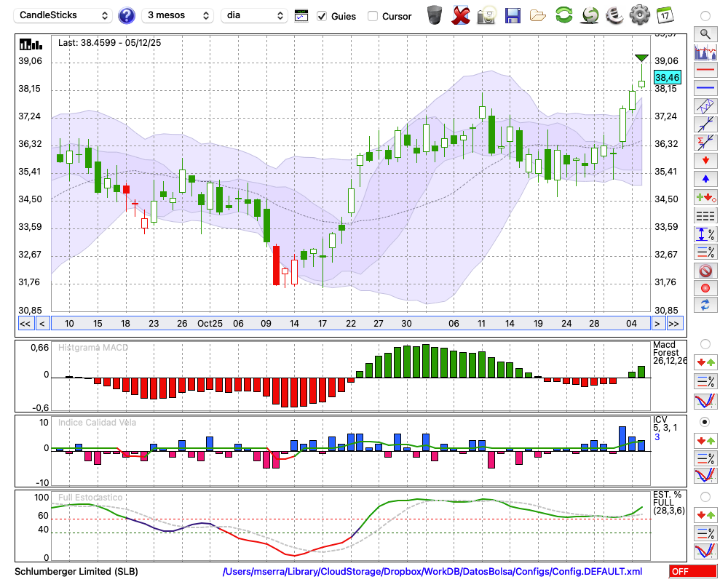Select the red horizontal line tool
Screen dimensions: 728x582
(x=705, y=71)
